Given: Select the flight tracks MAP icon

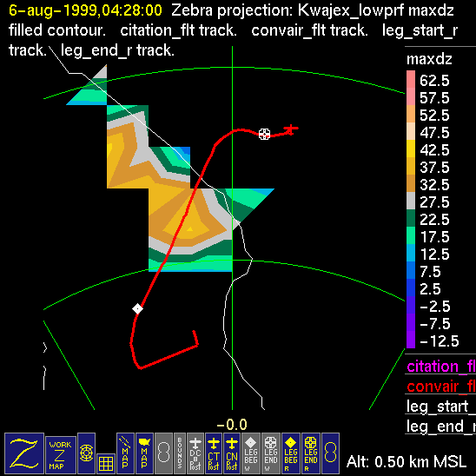Looking at the screenshot, I should 125,453.
